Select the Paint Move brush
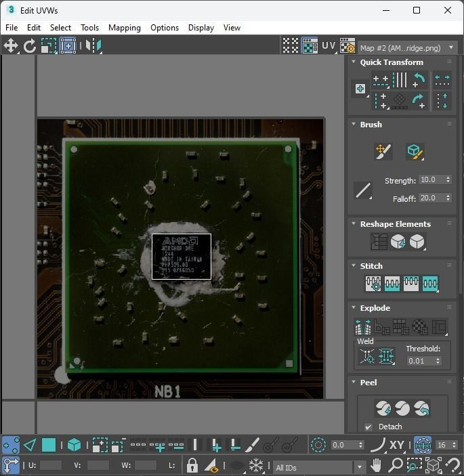464x476 pixels. (383, 151)
